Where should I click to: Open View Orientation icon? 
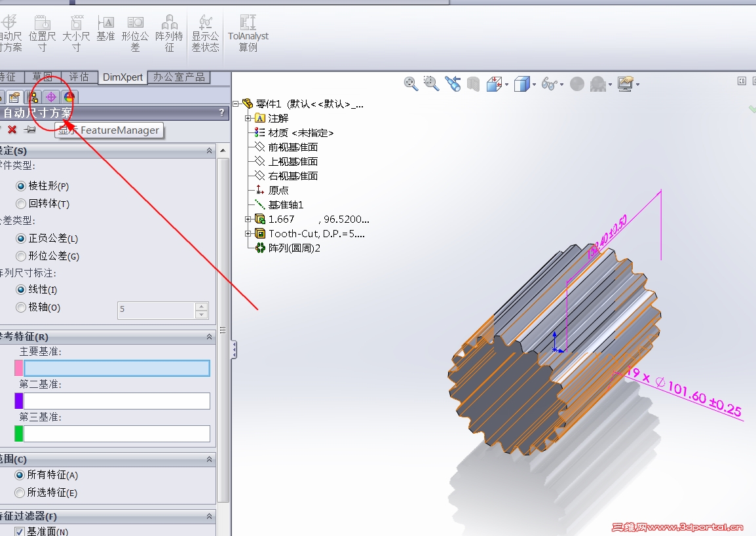[x=494, y=85]
